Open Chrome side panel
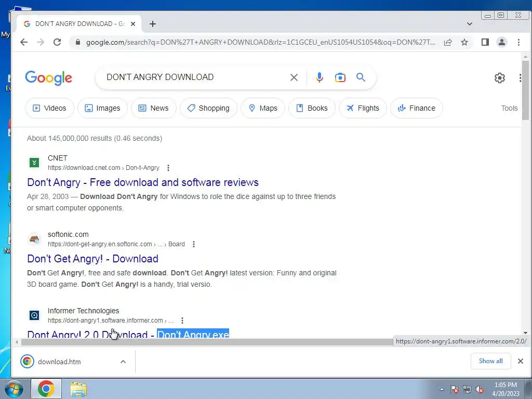Viewport: 532px width, 399px height. (x=485, y=42)
